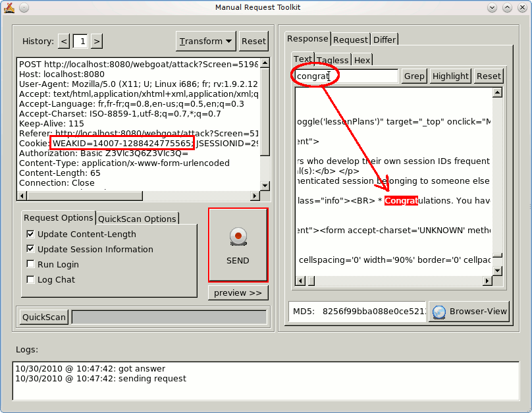Go to previous history entry
532x413 pixels.
(x=64, y=41)
